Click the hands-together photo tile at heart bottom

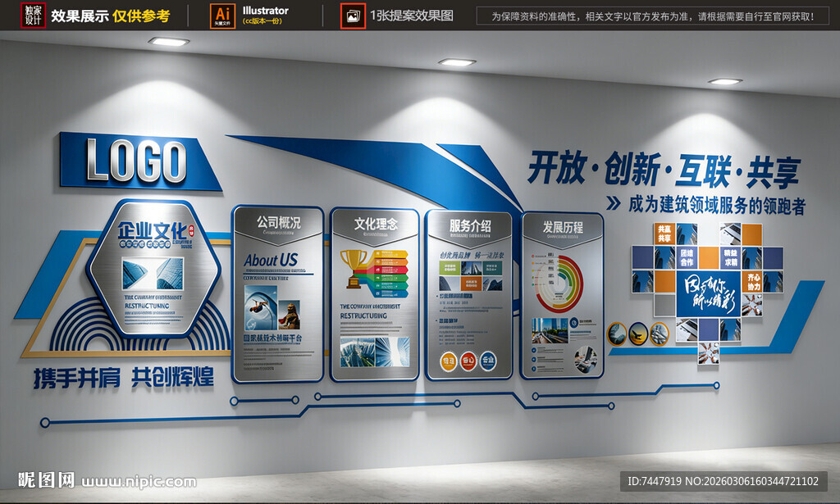coord(708,353)
